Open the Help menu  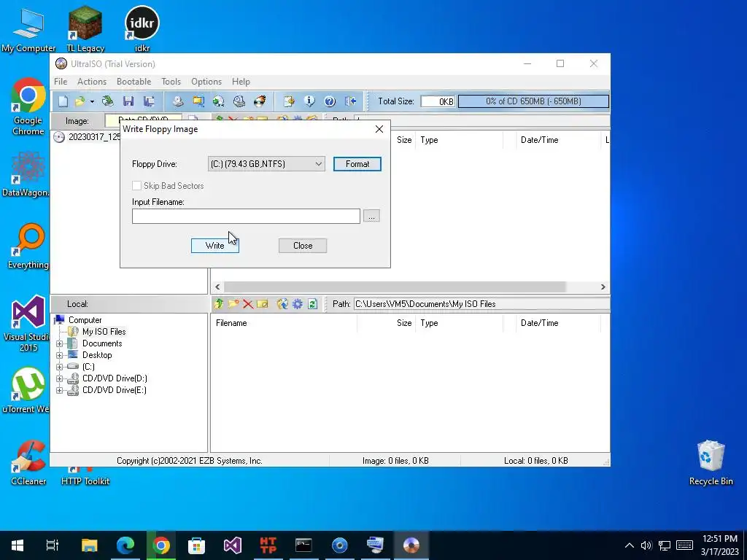[x=241, y=82]
